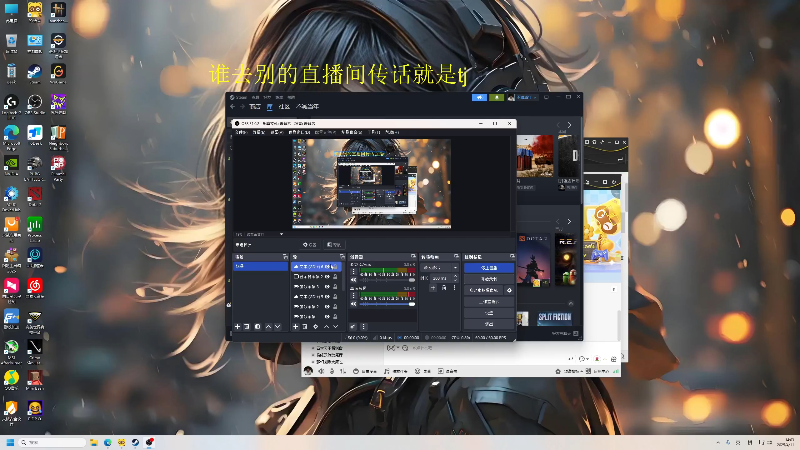Remove the selected source in OBS Sources panel

[x=305, y=327]
